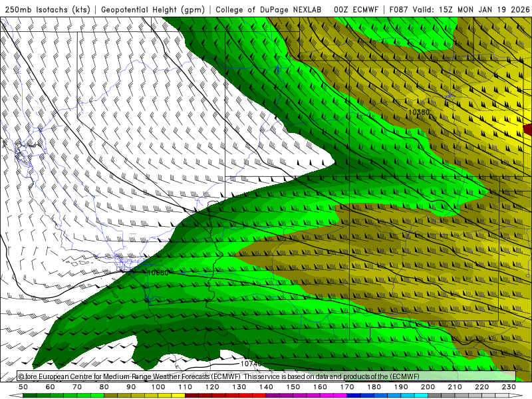Click the 10380 height contour label
532x399 pixels.
[419, 112]
